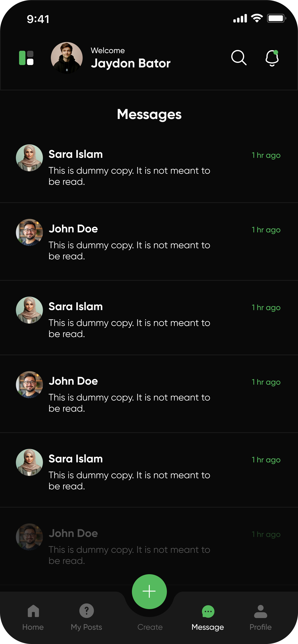
Task: Tap Jaydon Bator's profile photo
Action: (x=67, y=58)
